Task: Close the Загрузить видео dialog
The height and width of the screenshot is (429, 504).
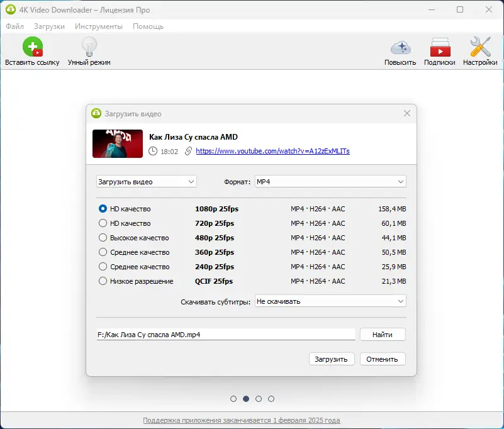Action: [x=407, y=113]
